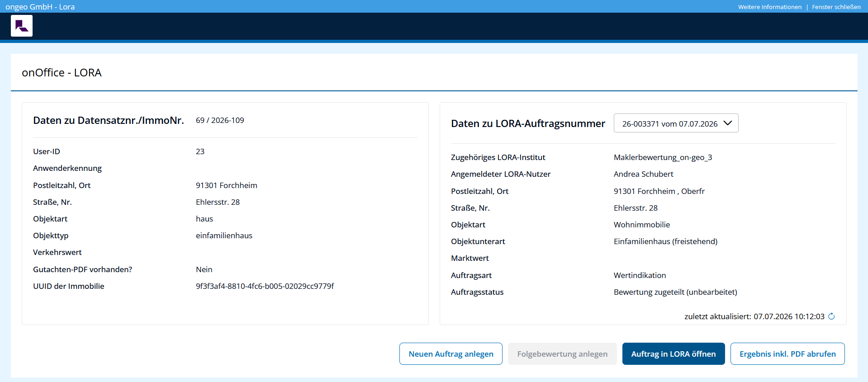
Task: Click the User-ID value '23'
Action: (x=200, y=151)
